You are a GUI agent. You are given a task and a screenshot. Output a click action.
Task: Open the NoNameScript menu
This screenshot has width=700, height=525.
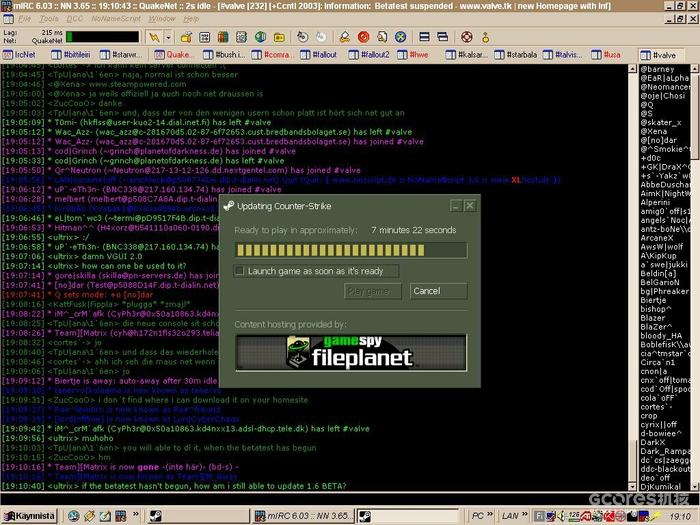point(116,19)
